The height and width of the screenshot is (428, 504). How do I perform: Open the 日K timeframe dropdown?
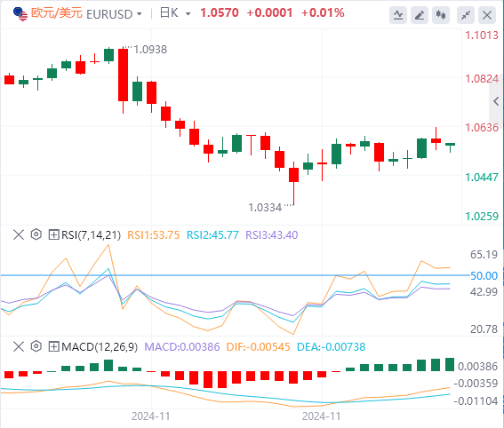point(175,13)
